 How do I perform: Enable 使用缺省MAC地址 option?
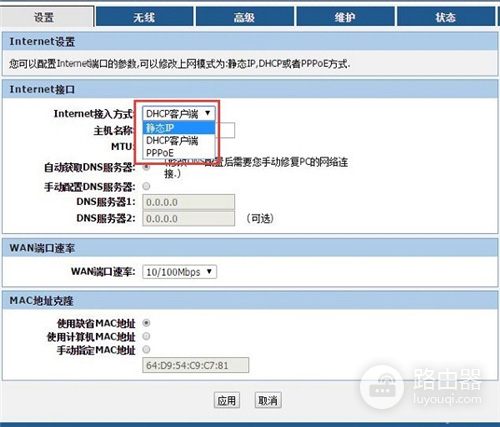click(x=146, y=323)
